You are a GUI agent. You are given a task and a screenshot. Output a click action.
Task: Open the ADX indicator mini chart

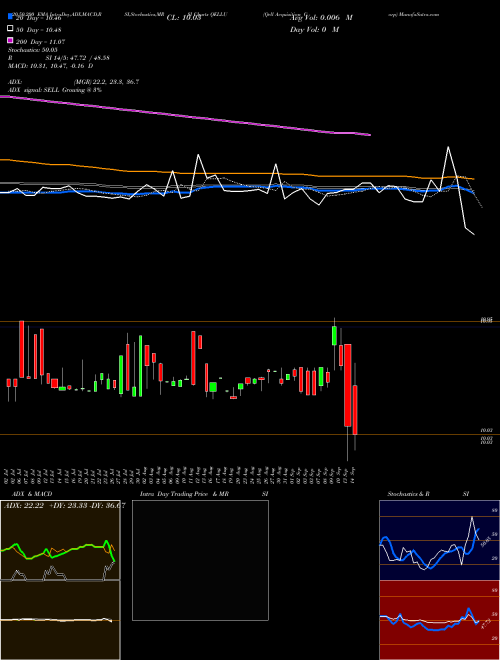point(60,540)
